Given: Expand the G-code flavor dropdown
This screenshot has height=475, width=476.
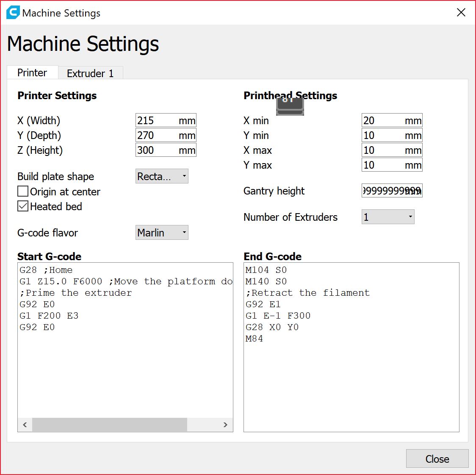Looking at the screenshot, I should point(162,233).
